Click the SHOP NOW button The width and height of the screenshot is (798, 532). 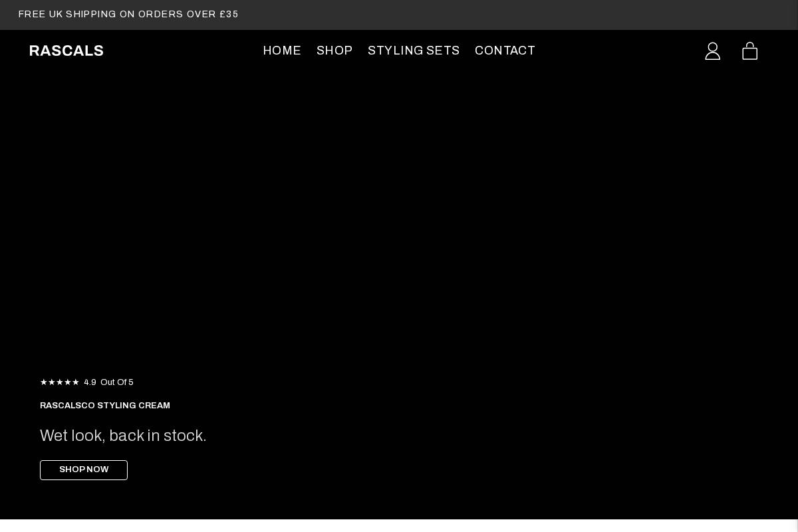tap(84, 470)
